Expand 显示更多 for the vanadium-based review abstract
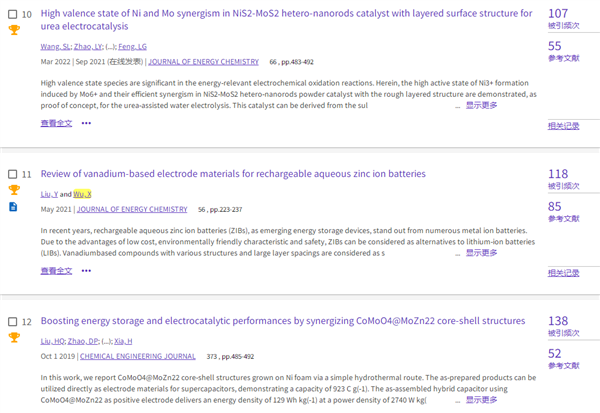Viewport: 600px width, 413px height. coord(481,253)
